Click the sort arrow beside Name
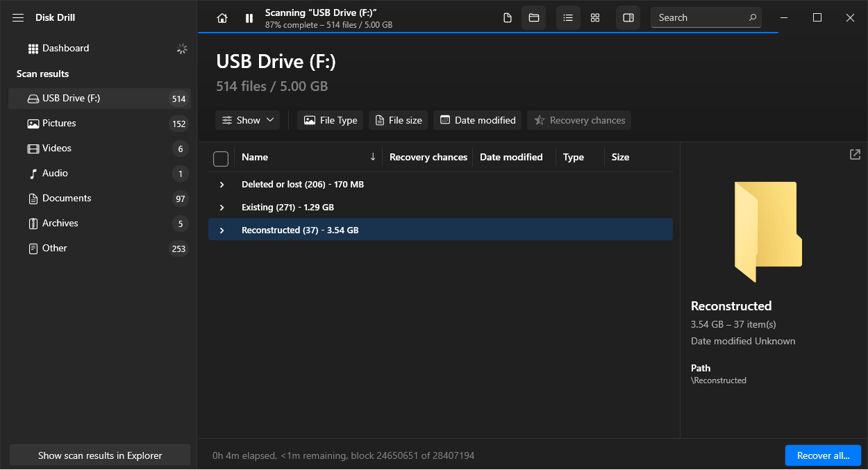 (373, 157)
